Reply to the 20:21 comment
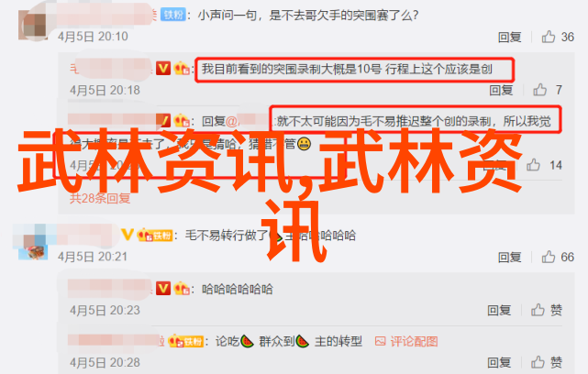 click(x=510, y=257)
